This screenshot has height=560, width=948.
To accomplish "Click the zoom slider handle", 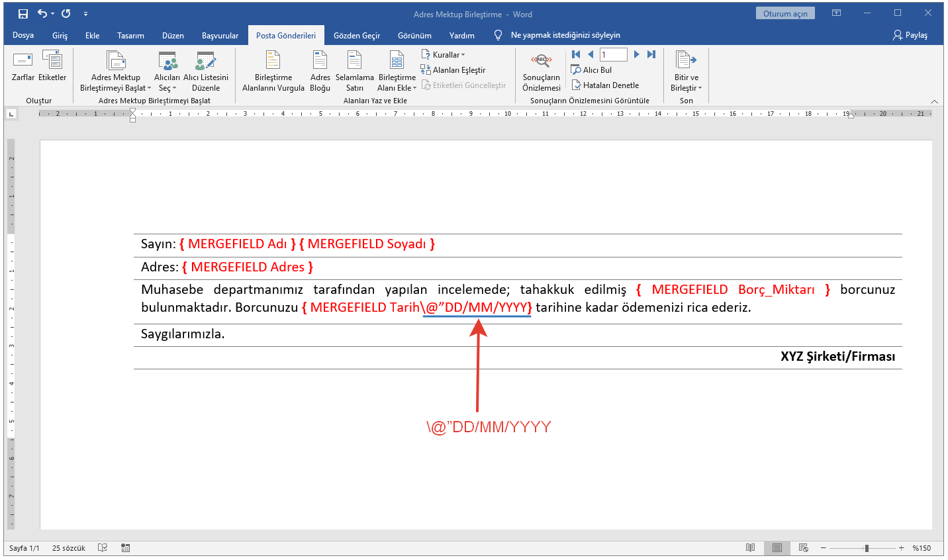I will [867, 548].
